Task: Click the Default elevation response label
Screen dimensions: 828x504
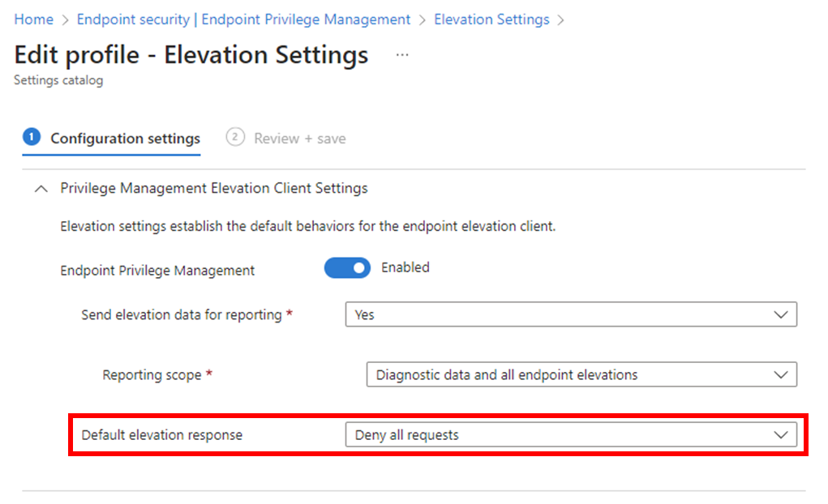Action: pyautogui.click(x=162, y=435)
